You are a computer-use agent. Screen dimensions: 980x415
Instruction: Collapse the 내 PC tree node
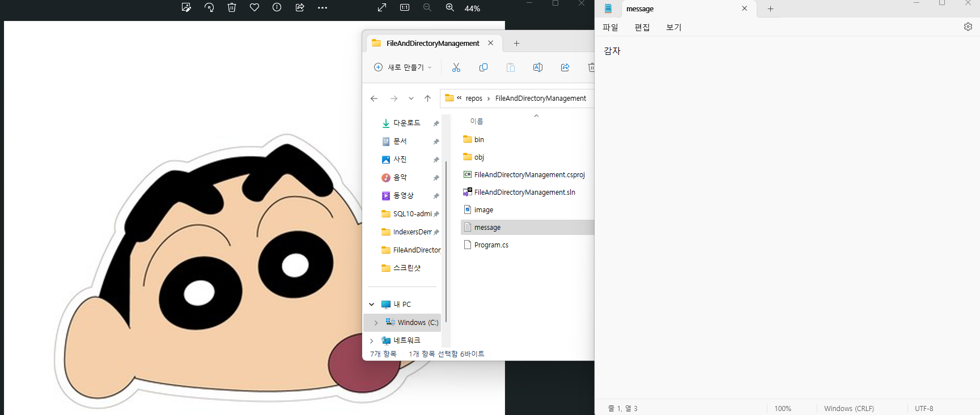[x=372, y=304]
